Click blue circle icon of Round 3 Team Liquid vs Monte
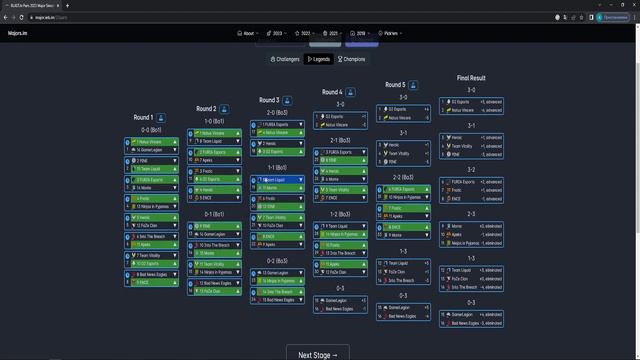640x360 pixels. pyautogui.click(x=253, y=180)
